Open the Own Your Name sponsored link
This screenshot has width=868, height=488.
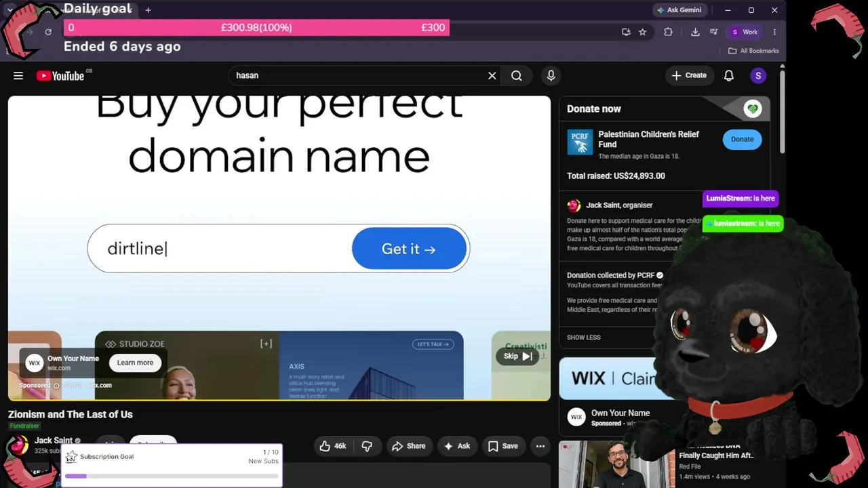pyautogui.click(x=620, y=413)
